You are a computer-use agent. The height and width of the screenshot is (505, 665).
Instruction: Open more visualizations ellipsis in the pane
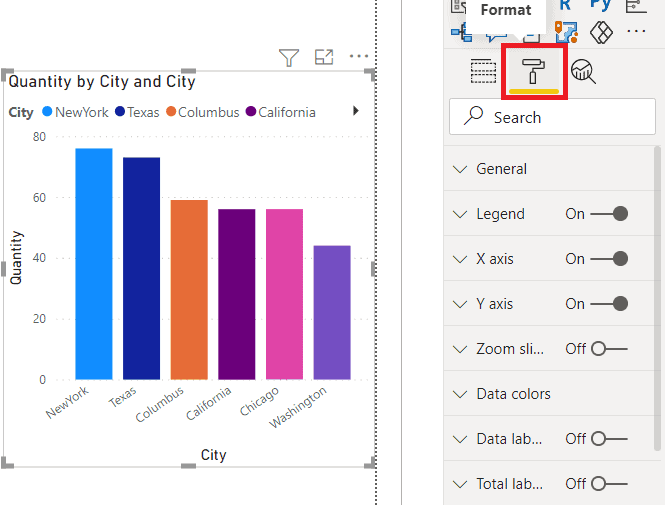coord(636,31)
